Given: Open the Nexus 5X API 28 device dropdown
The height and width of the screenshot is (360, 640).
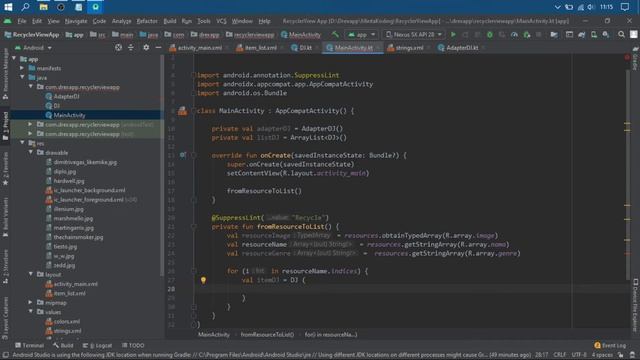Looking at the screenshot, I should [x=414, y=35].
